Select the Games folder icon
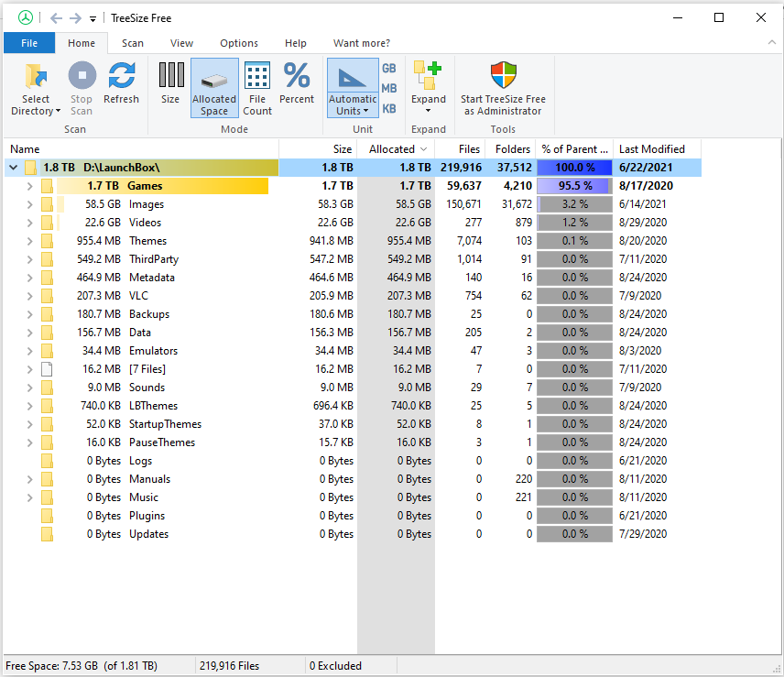784x677 pixels. coord(47,186)
